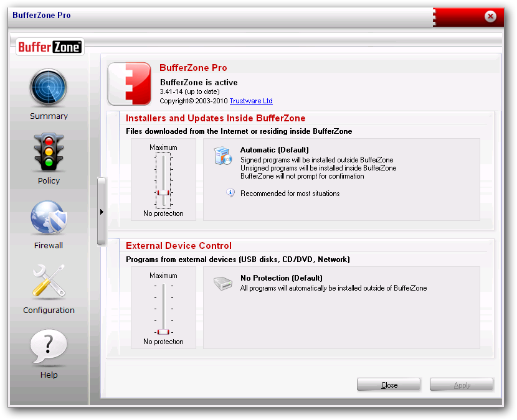Click the Close button
The image size is (517, 420).
(389, 385)
